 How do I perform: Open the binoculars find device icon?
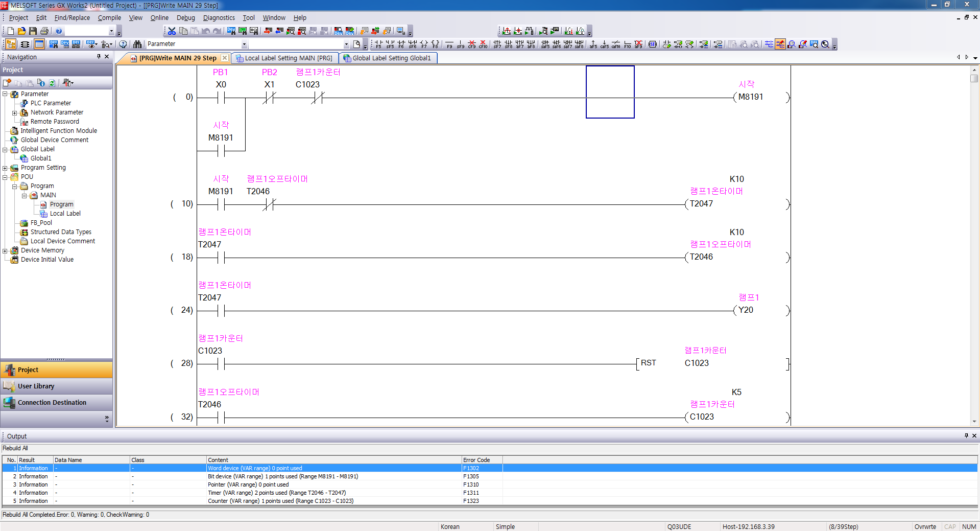(x=137, y=44)
